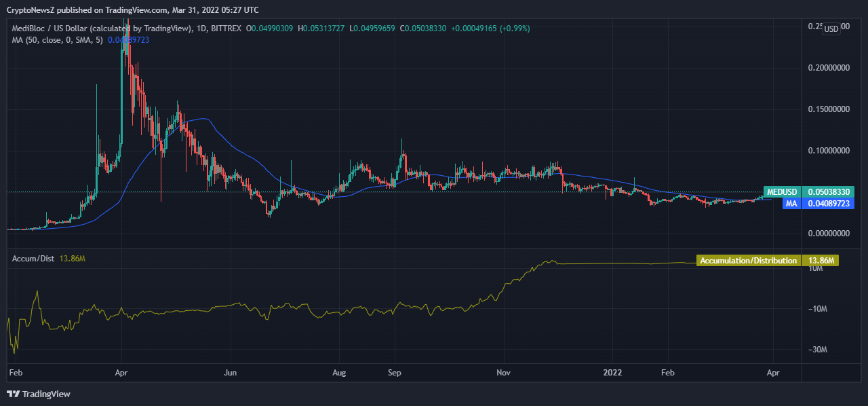Viewport: 868px width, 406px height.
Task: Select the Aug marker on time axis
Action: [x=340, y=373]
